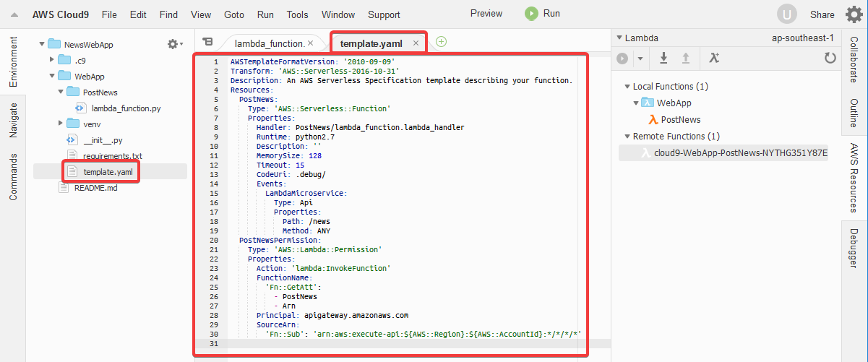
Task: Select cloud9-WebApp-PostNews remote function
Action: coord(723,153)
